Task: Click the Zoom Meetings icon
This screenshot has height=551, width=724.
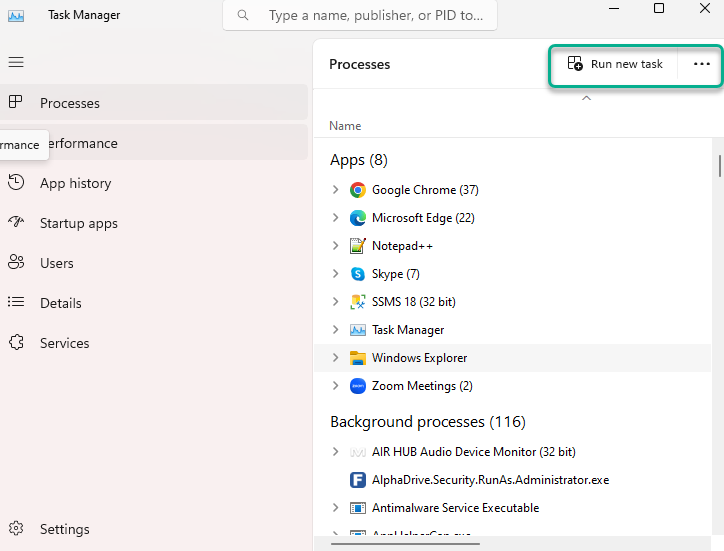Action: [x=357, y=386]
